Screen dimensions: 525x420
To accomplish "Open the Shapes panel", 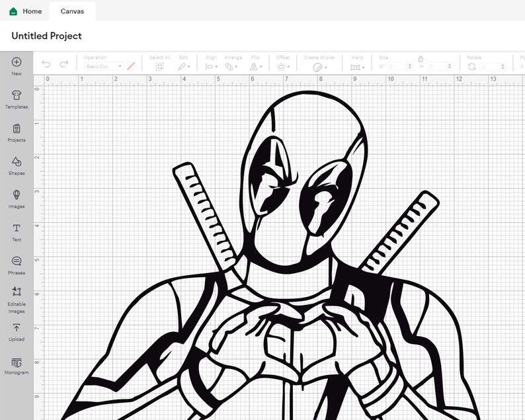I will (17, 166).
